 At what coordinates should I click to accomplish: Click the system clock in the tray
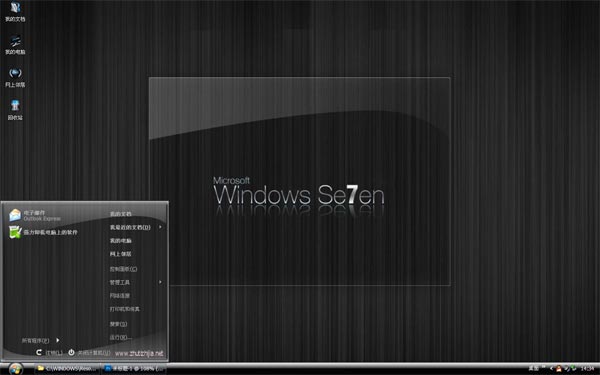[587, 368]
